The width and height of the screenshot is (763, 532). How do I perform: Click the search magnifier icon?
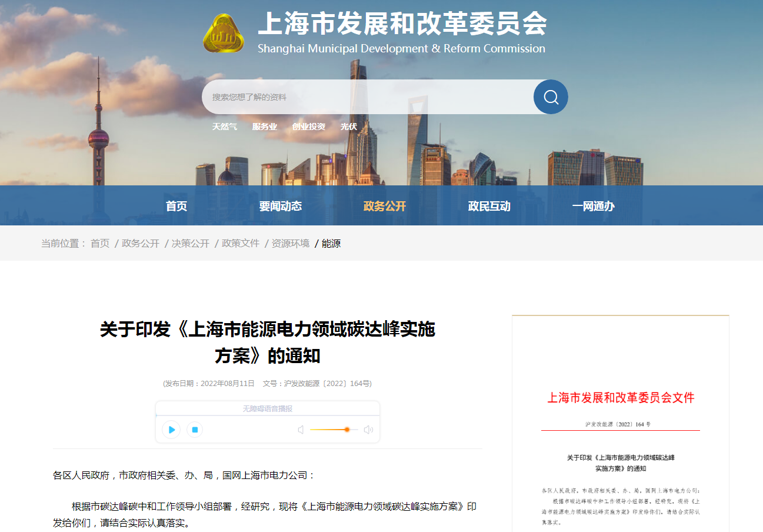(550, 97)
